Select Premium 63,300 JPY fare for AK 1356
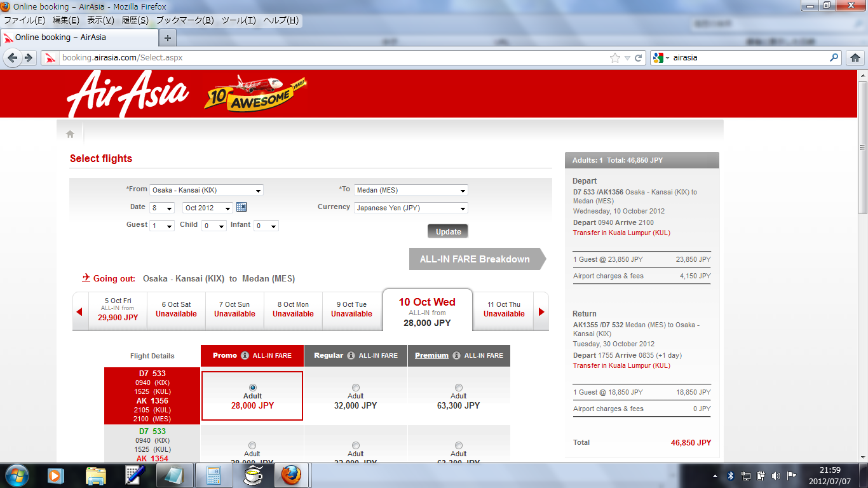Viewport: 868px width, 488px height. [459, 387]
